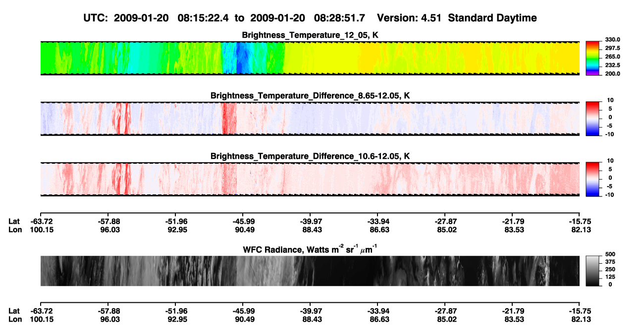This screenshot has height=330, width=644.
Task: Click the grayscale colorbar for WFC Radiance
Action: pyautogui.click(x=592, y=271)
